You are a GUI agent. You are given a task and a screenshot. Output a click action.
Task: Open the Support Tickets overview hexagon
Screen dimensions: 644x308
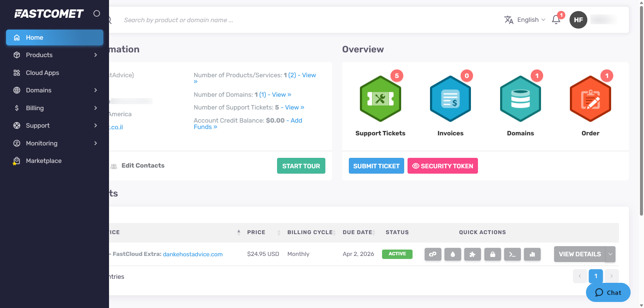[x=380, y=99]
